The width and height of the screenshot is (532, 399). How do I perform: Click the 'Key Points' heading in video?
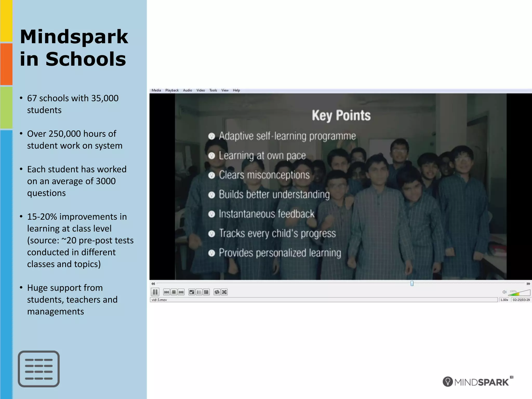pos(341,116)
